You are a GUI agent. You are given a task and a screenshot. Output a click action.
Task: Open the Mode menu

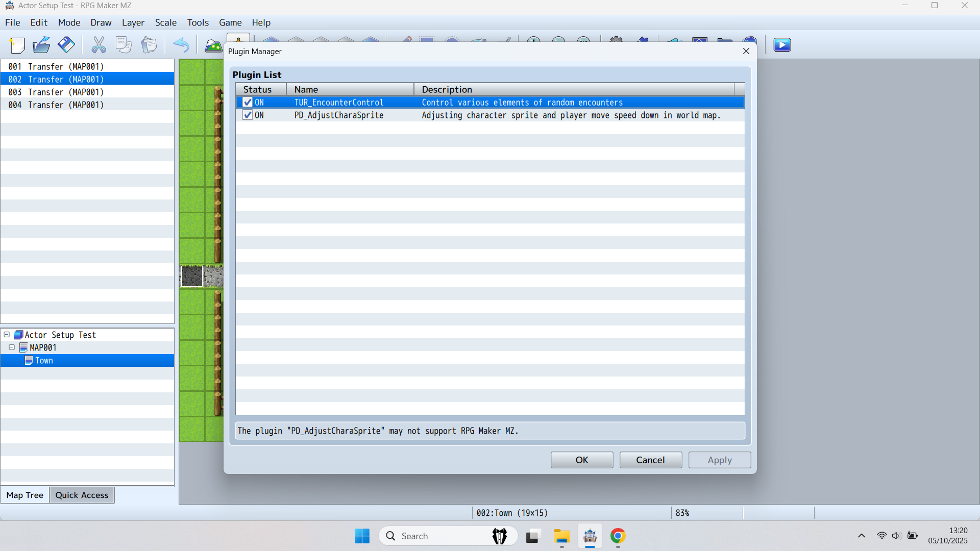point(69,22)
